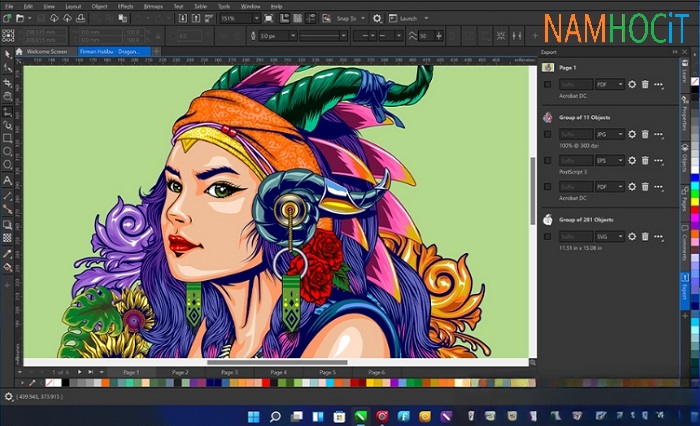Delete the SVG export entry via trash icon
Viewport: 700px width, 426px height.
(645, 236)
